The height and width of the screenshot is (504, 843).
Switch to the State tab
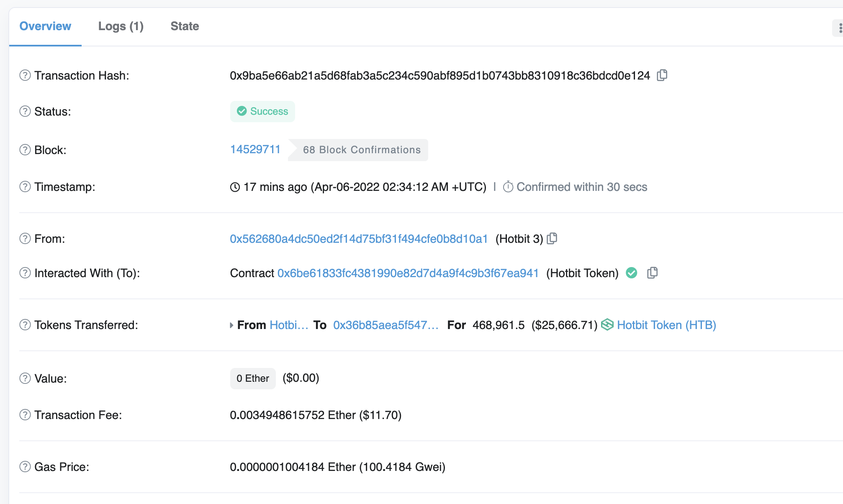click(185, 26)
